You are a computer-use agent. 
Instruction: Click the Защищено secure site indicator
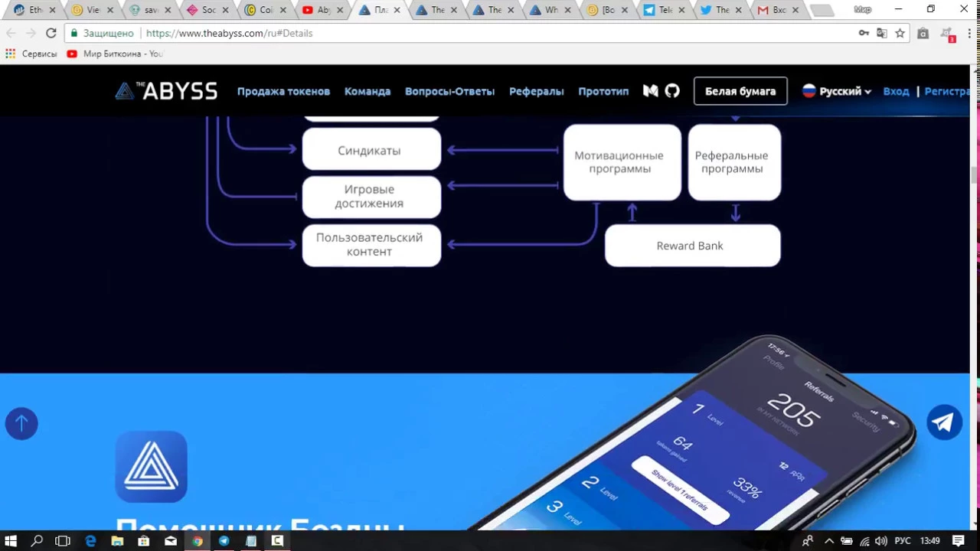coord(101,33)
